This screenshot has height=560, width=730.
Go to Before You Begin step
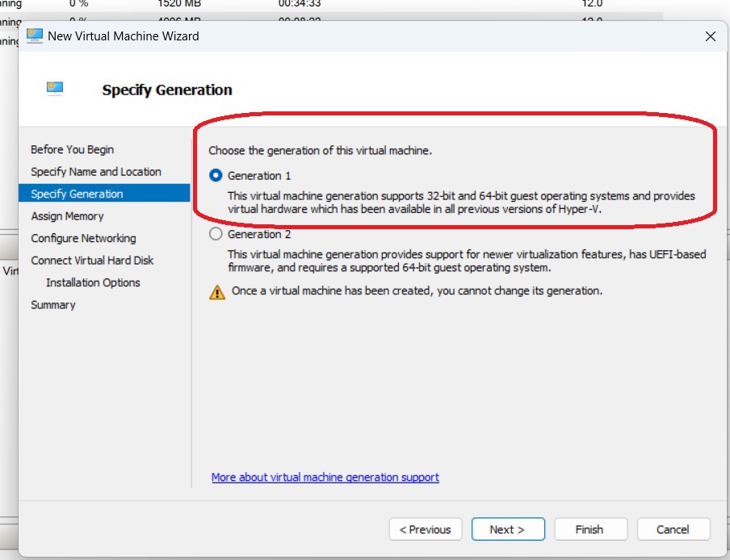[72, 149]
